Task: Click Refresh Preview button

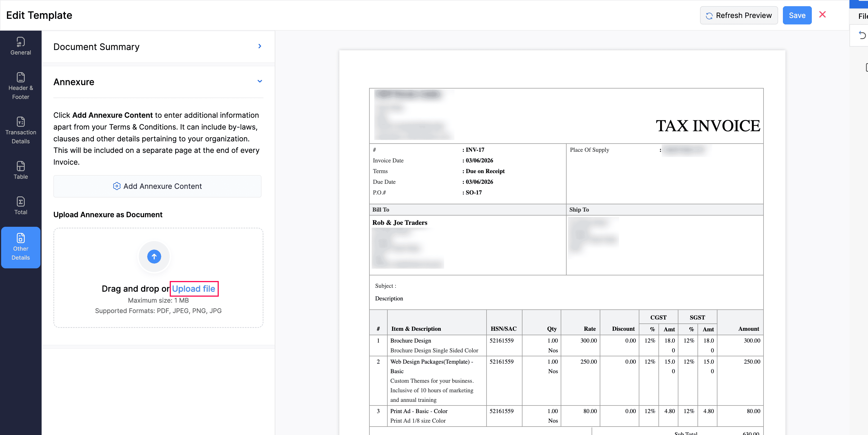Action: [x=739, y=15]
